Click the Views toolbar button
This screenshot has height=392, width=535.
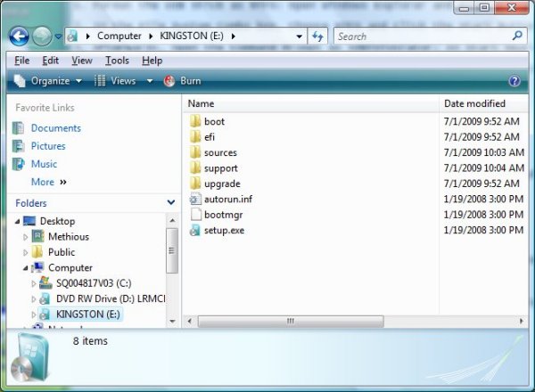115,81
